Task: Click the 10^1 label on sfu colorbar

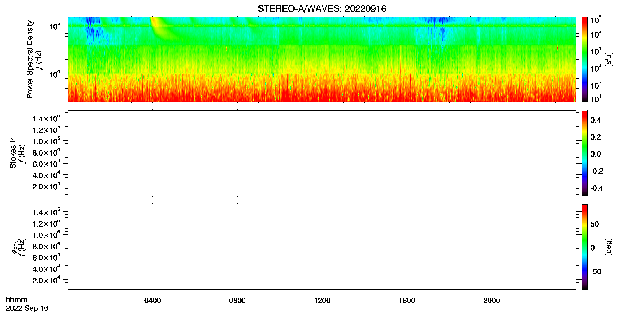Action: (x=596, y=99)
